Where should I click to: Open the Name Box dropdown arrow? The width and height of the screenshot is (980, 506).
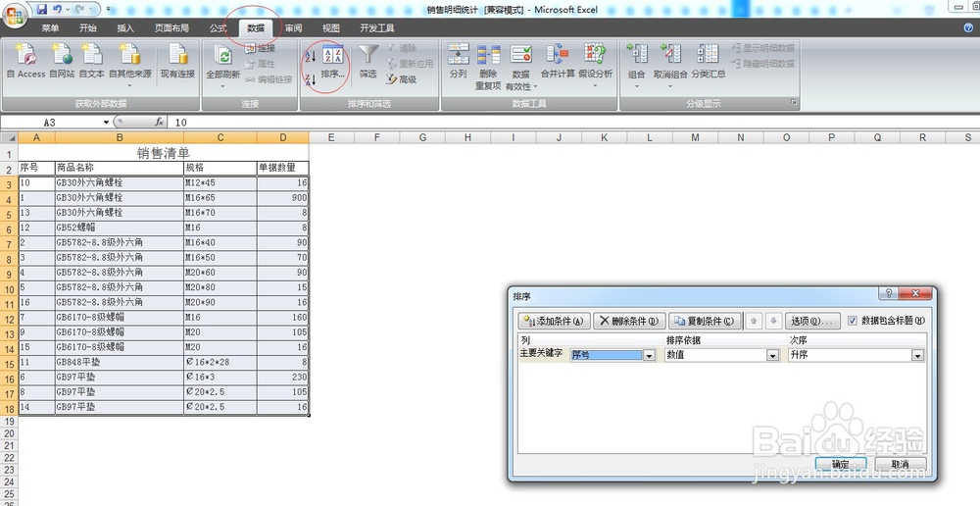click(106, 122)
